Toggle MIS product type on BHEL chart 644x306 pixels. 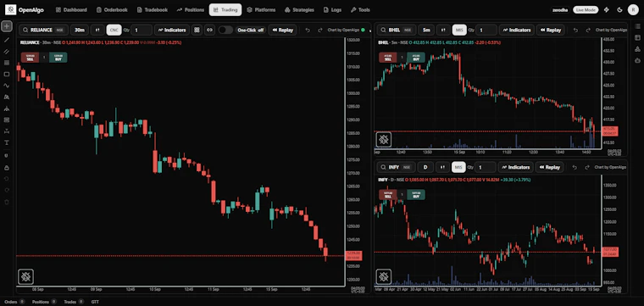(x=459, y=30)
